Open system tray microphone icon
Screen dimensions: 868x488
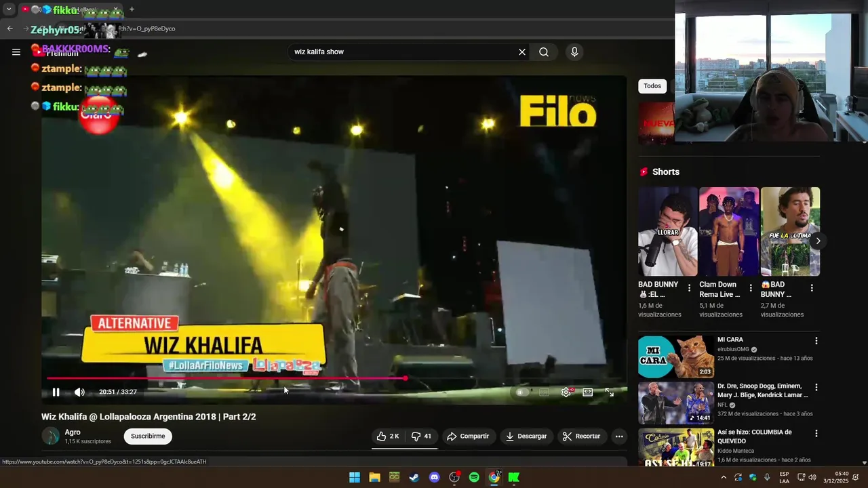[767, 477]
